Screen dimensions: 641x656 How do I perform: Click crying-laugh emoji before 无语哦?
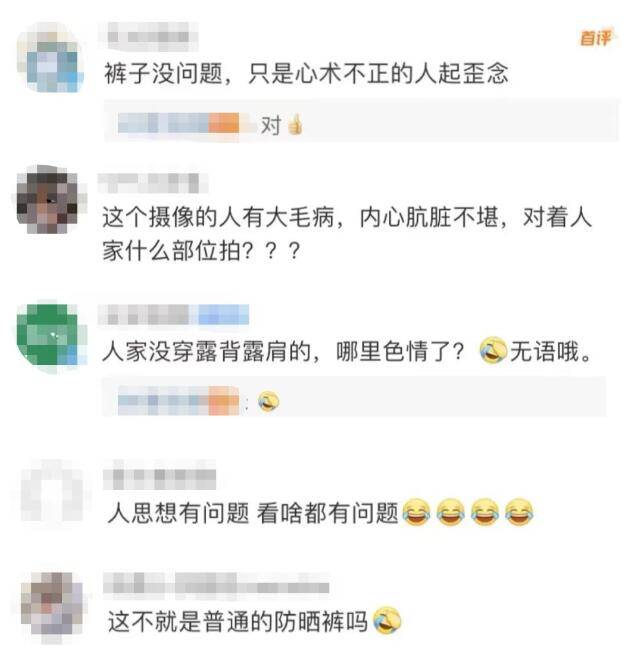[493, 350]
